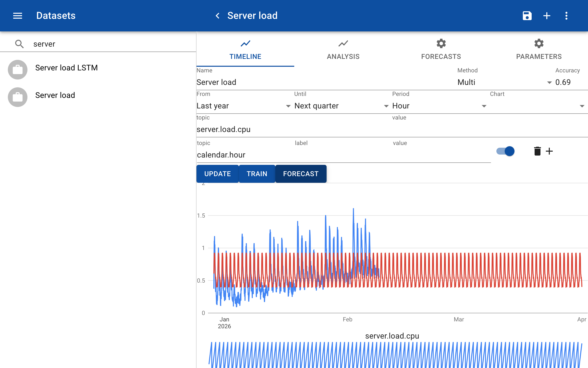Add a feature row with plus icon
Image resolution: width=588 pixels, height=368 pixels.
point(549,151)
